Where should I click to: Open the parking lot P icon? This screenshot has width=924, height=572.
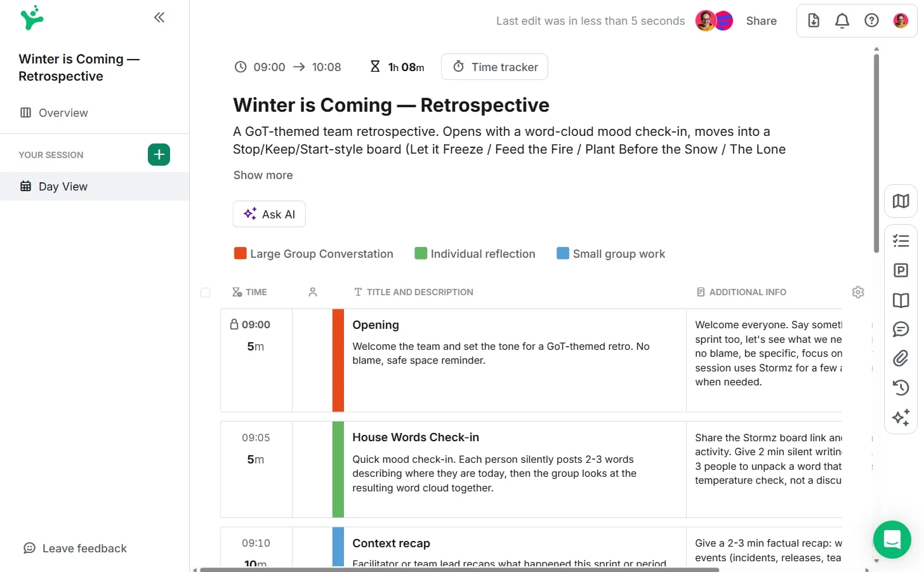tap(901, 270)
